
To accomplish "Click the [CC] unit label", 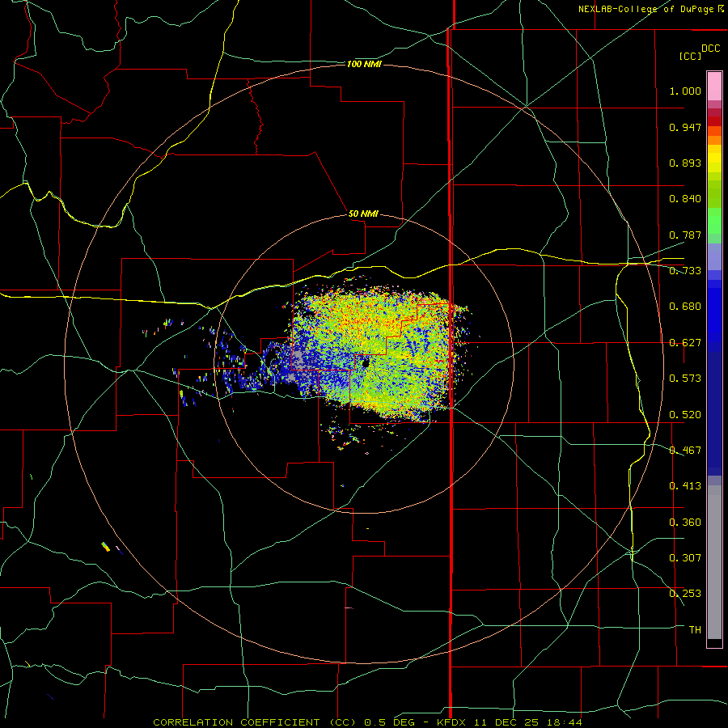I will point(690,56).
